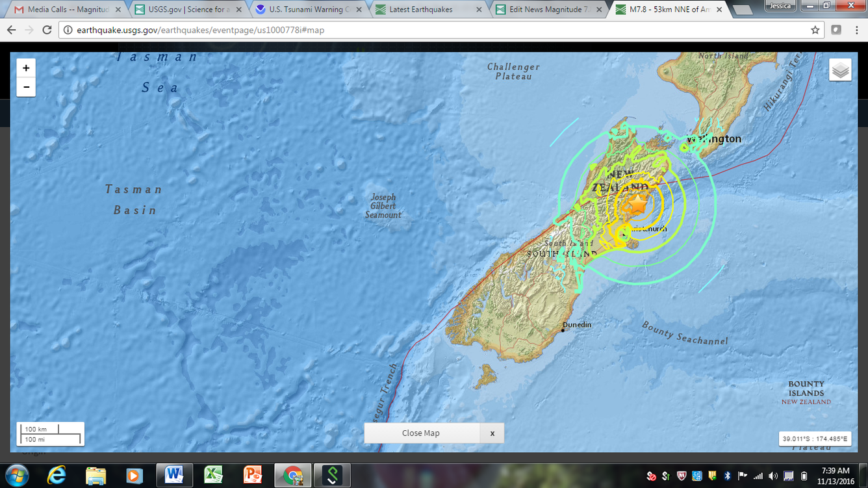Zoom in the map with plus button

26,68
